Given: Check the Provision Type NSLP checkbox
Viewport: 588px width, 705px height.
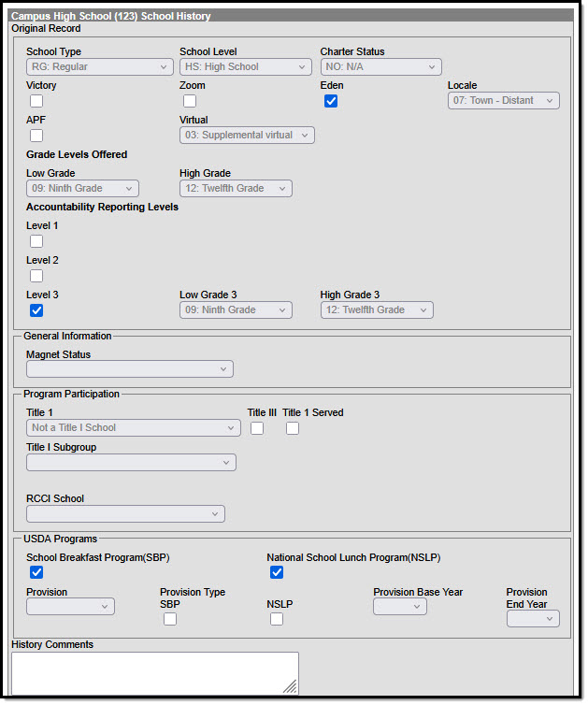Looking at the screenshot, I should 277,619.
